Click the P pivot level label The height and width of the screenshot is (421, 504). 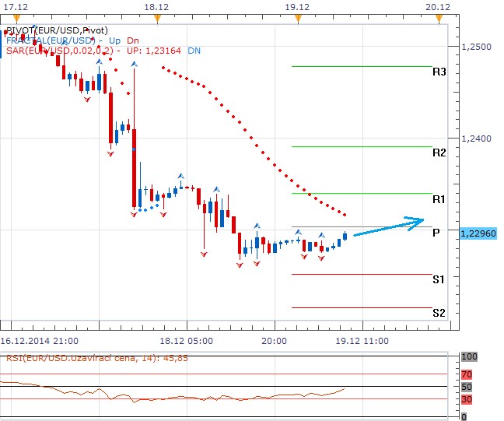click(436, 233)
